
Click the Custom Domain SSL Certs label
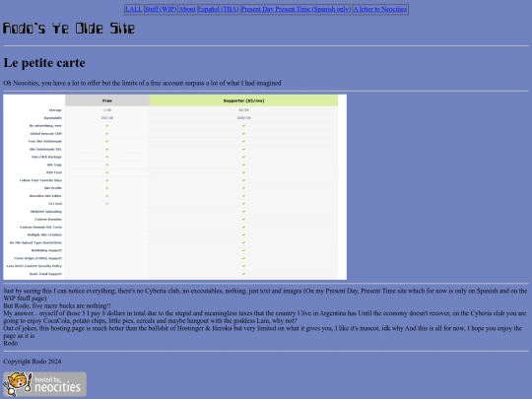(40, 227)
